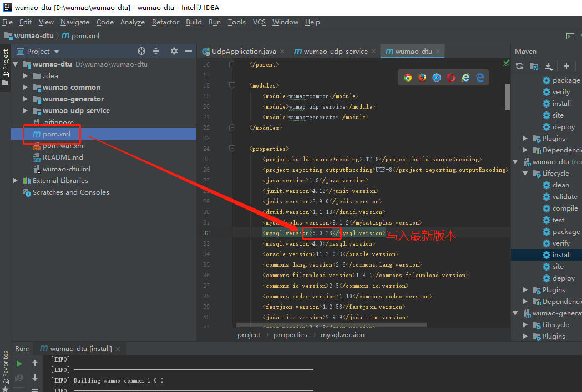Click the inspection status checkmark in editor
582x392 pixels.
tap(507, 63)
